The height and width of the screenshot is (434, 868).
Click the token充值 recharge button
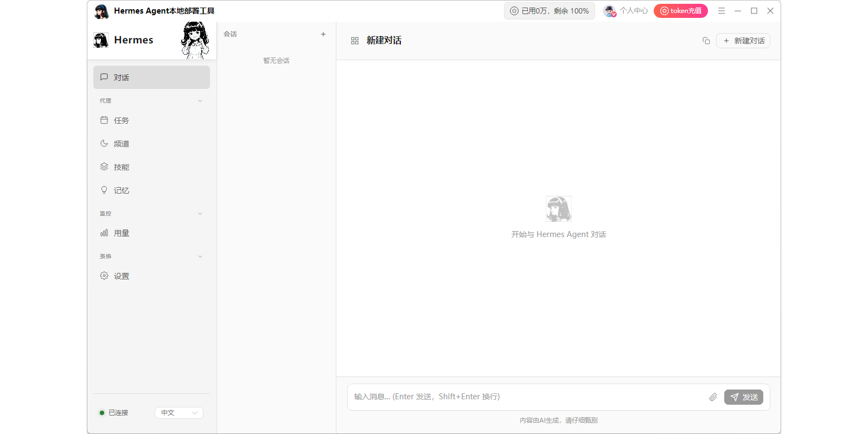coord(681,11)
